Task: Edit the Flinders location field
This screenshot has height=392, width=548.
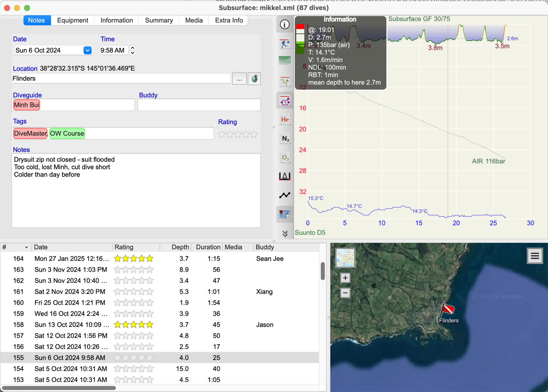Action: pos(121,78)
